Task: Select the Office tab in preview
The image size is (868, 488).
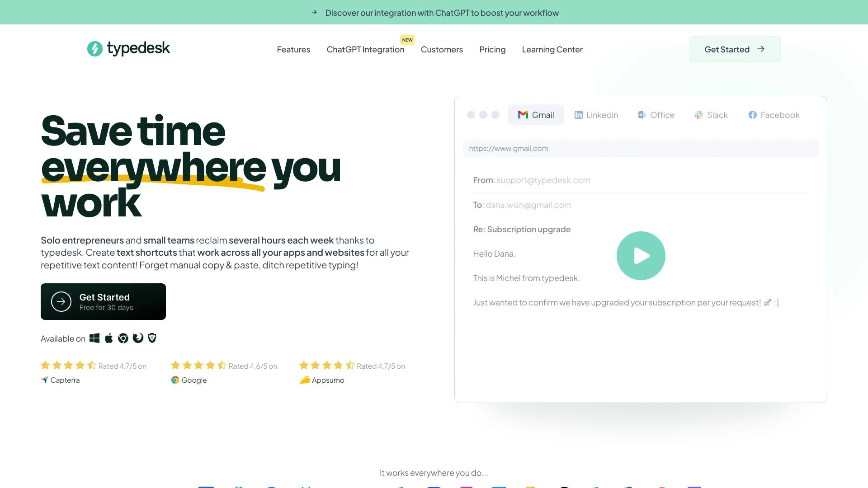Action: click(656, 115)
